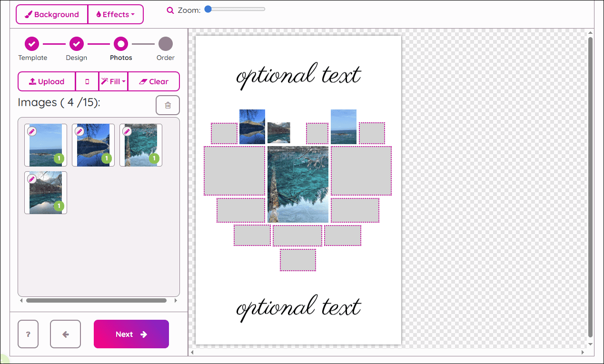The image size is (604, 364).
Task: Open the trash icon to delete images
Action: coord(168,105)
